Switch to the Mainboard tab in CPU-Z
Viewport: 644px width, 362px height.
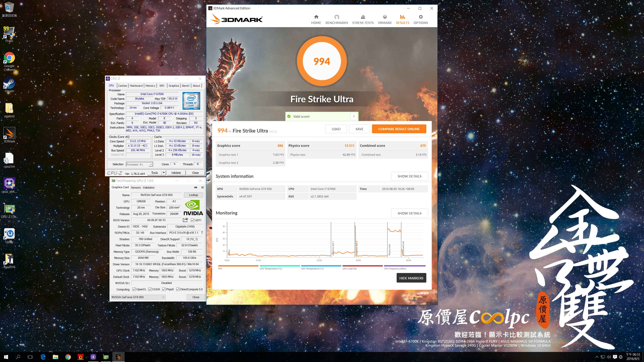pyautogui.click(x=136, y=86)
